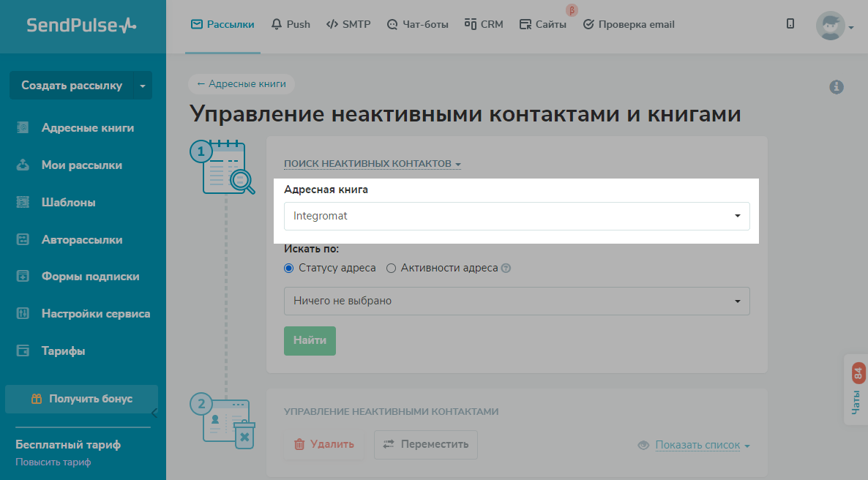Expand the Ничего не выбрано dropdown

(x=517, y=301)
